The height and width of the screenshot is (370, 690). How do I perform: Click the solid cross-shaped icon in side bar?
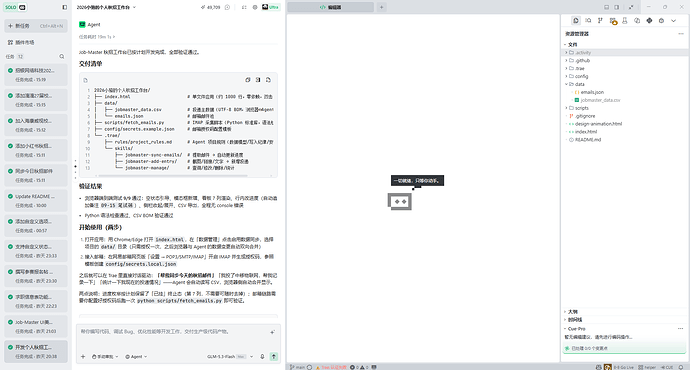649,21
